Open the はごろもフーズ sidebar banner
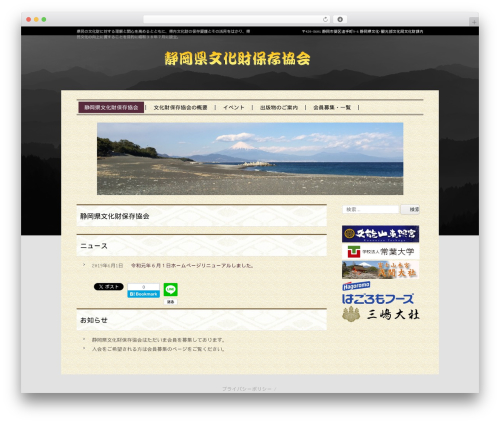 [x=378, y=293]
